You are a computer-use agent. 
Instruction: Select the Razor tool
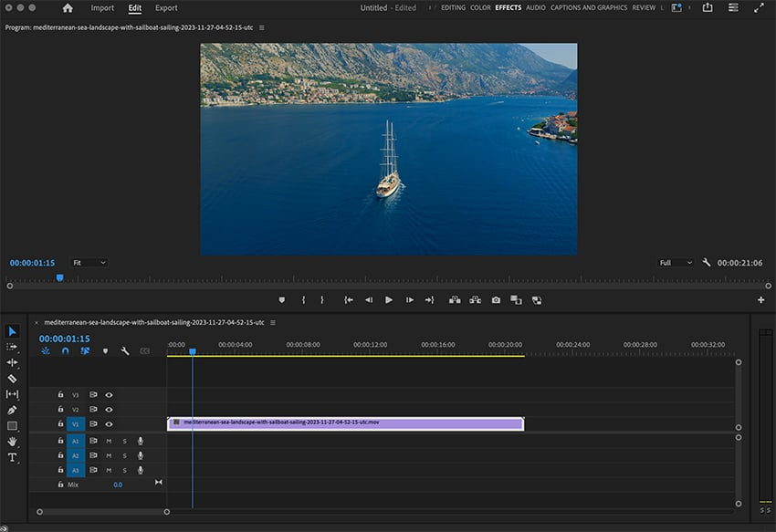click(12, 378)
